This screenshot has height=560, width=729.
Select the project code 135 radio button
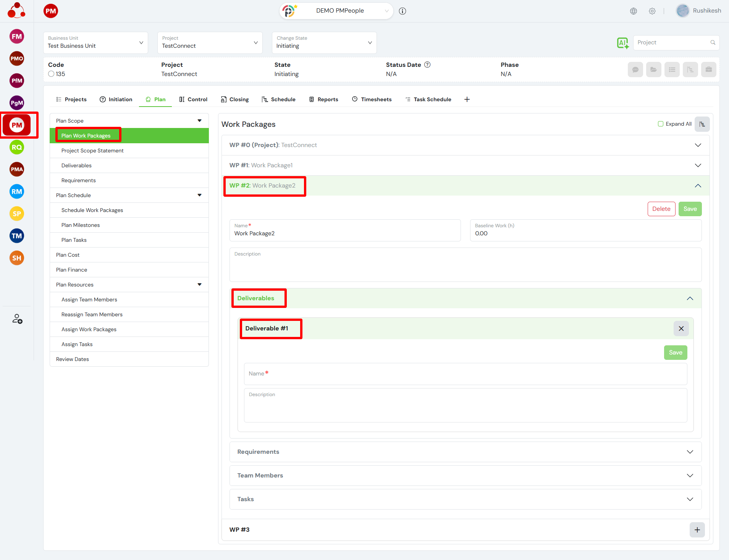[51, 74]
